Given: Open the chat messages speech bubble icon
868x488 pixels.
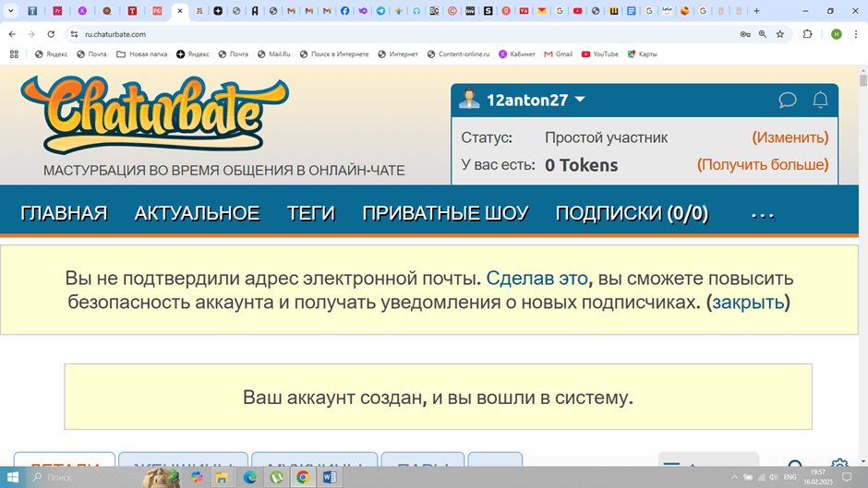Looking at the screenshot, I should (x=787, y=100).
